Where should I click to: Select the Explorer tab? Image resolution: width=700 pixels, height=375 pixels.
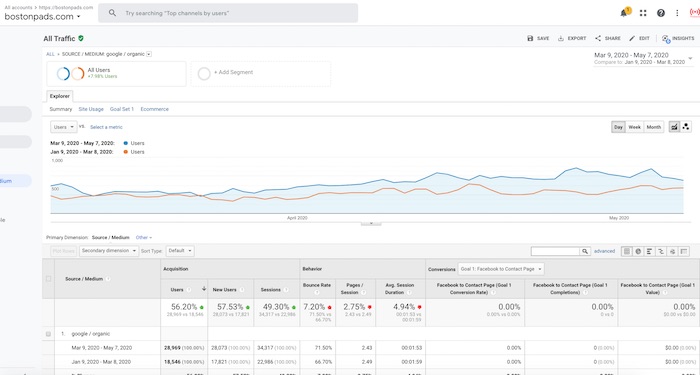tap(59, 96)
